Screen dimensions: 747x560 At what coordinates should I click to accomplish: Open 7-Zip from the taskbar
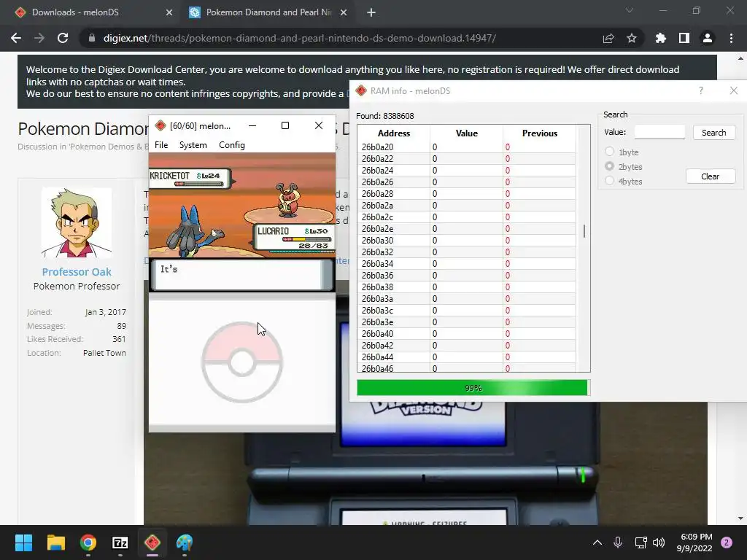(x=120, y=542)
